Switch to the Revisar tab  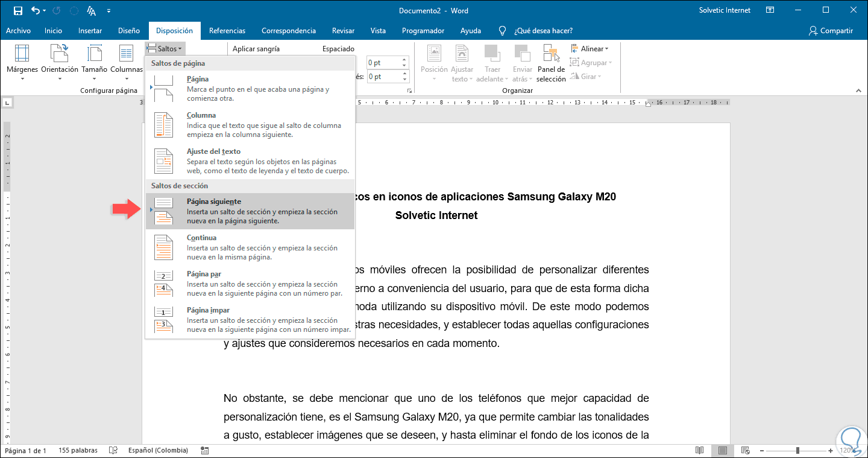click(x=342, y=31)
